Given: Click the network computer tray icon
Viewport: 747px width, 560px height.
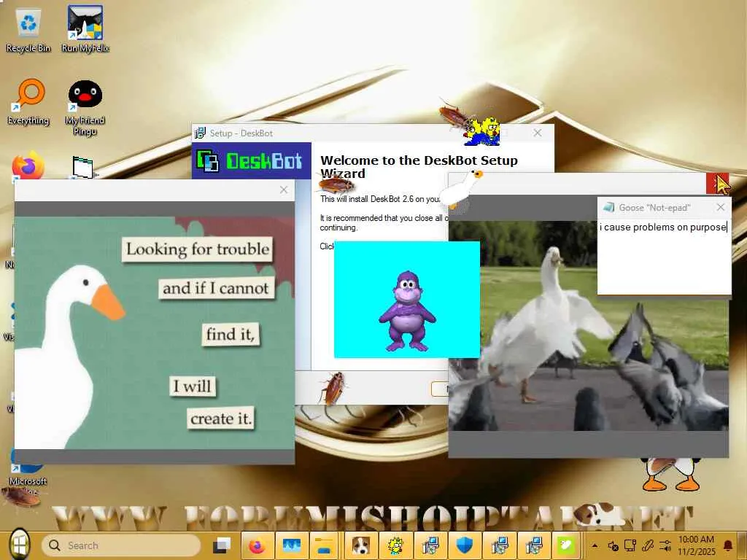Looking at the screenshot, I should point(630,545).
